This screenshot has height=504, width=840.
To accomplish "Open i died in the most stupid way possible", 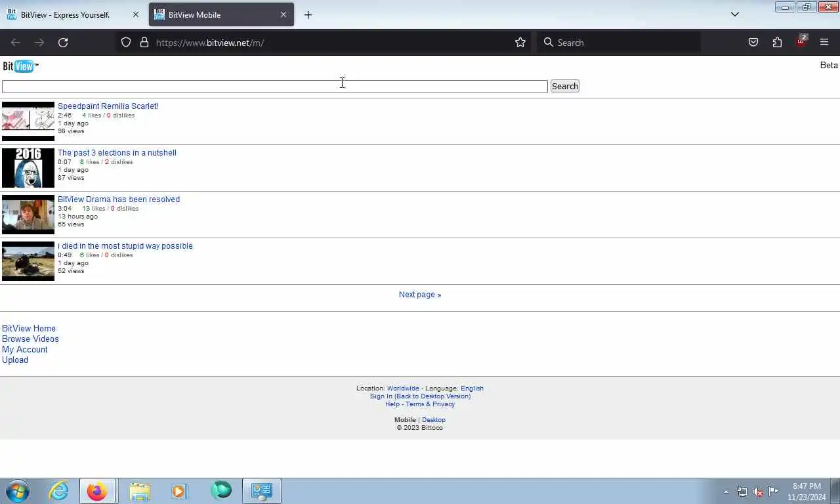I will (x=125, y=246).
